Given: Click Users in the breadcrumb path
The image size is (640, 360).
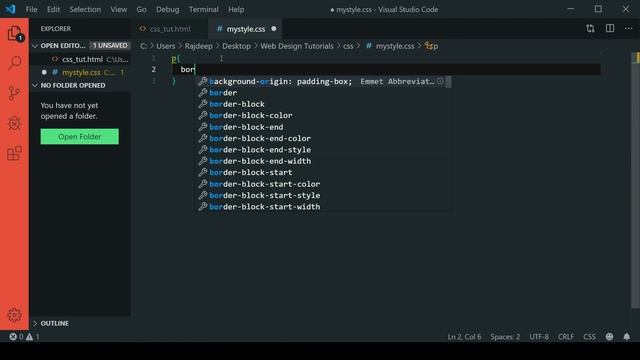Looking at the screenshot, I should pos(166,46).
